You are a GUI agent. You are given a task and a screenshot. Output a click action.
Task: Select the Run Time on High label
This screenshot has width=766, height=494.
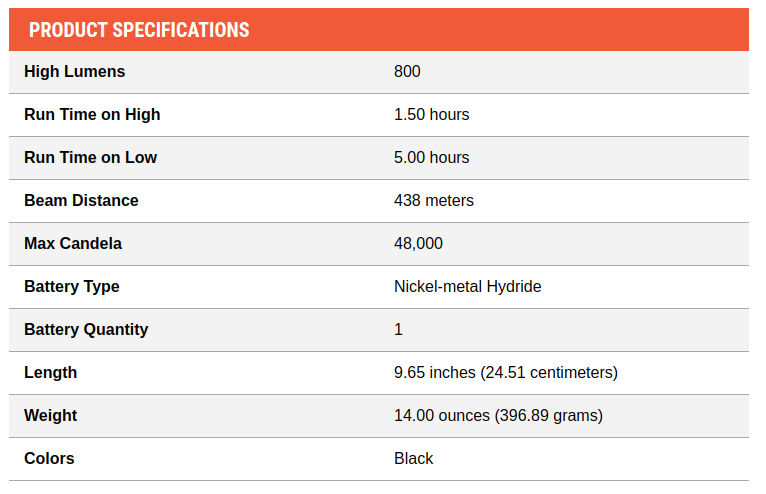92,114
